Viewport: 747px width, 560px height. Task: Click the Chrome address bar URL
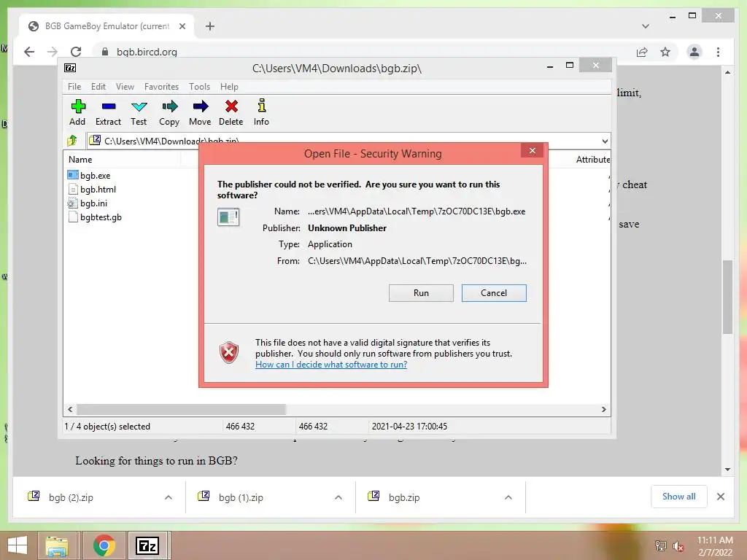coord(147,52)
